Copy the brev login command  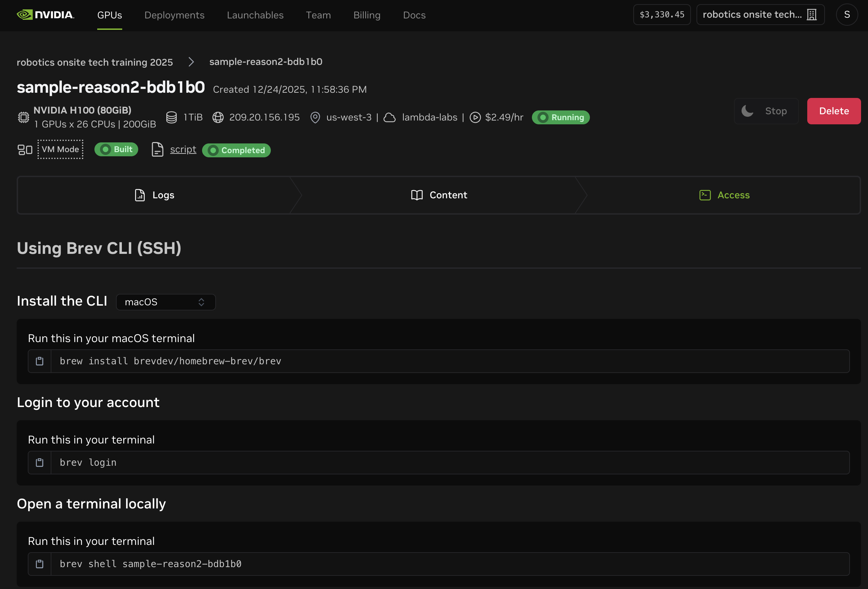(40, 463)
